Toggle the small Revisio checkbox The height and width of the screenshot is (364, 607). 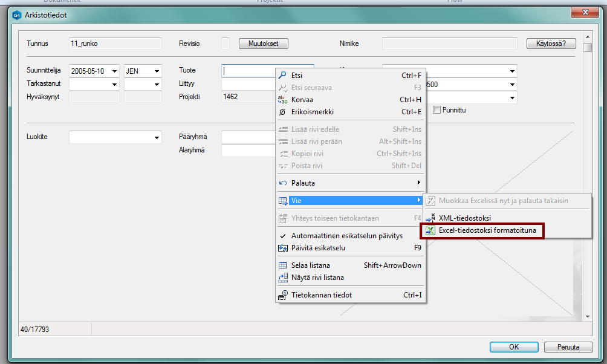click(226, 44)
